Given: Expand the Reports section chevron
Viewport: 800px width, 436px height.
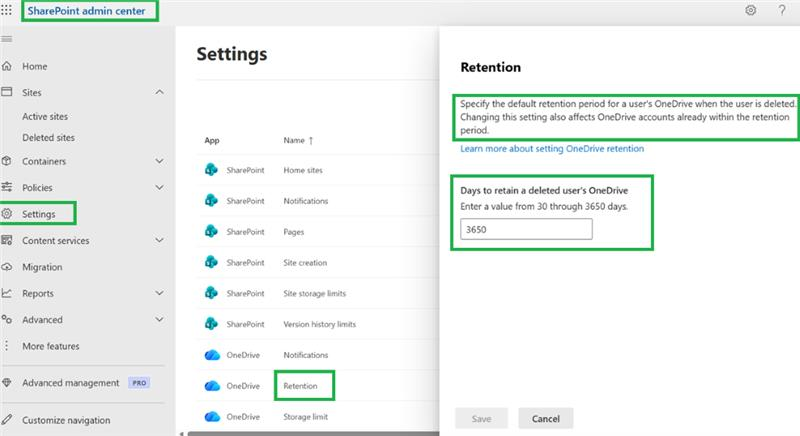Looking at the screenshot, I should (160, 293).
